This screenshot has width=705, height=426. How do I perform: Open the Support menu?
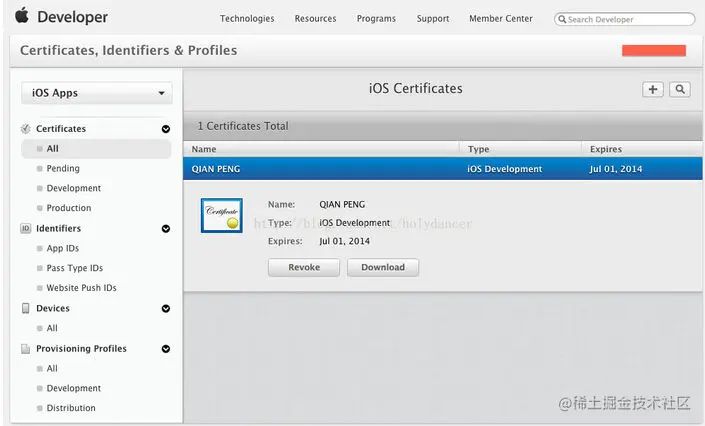[x=433, y=18]
